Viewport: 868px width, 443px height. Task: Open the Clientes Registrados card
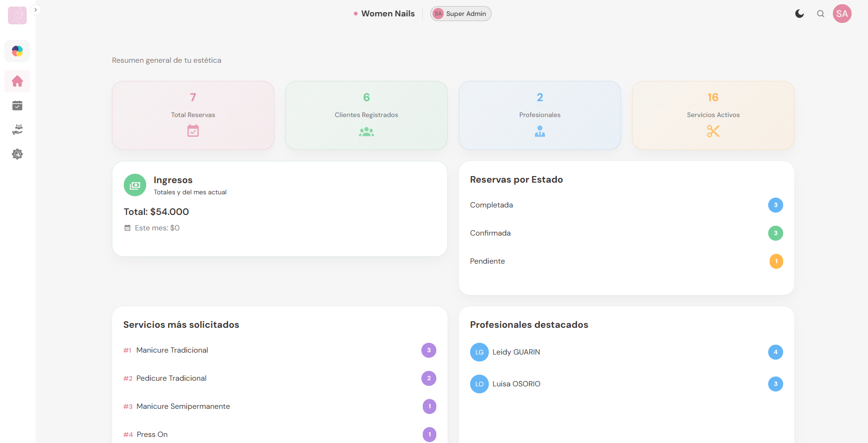click(x=366, y=115)
